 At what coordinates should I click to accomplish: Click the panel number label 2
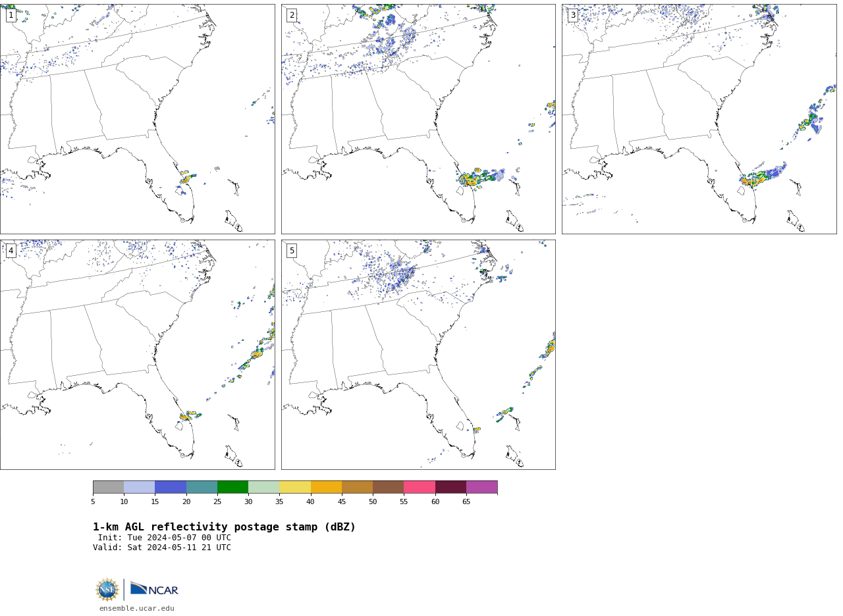(x=292, y=15)
